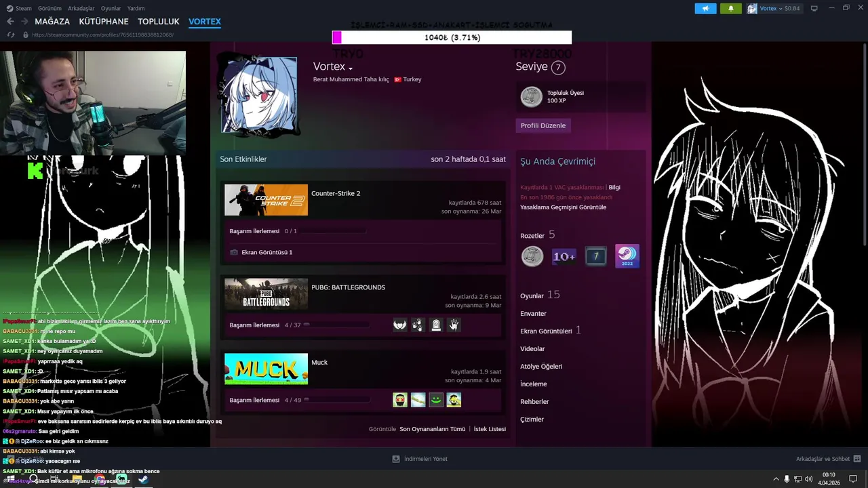
Task: Open the Rehberler link
Action: tap(534, 402)
